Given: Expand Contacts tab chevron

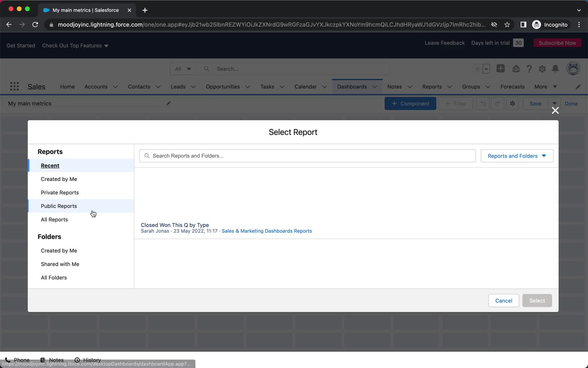Looking at the screenshot, I should pos(158,87).
